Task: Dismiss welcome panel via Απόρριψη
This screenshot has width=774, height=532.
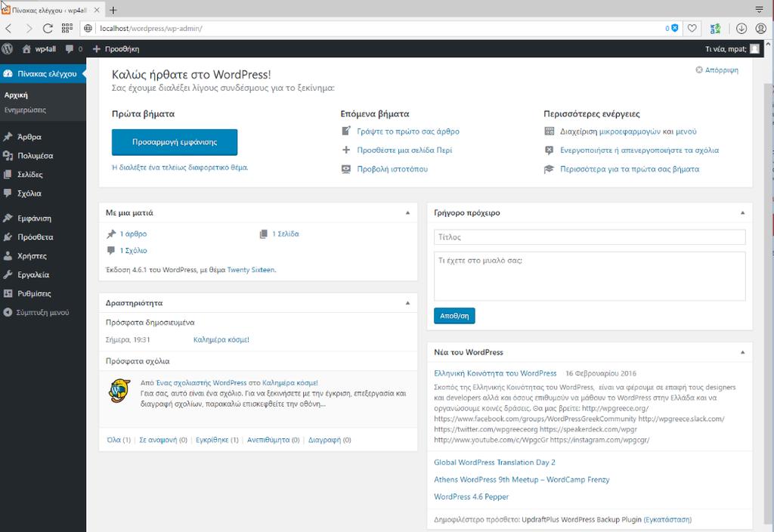Action: [717, 70]
